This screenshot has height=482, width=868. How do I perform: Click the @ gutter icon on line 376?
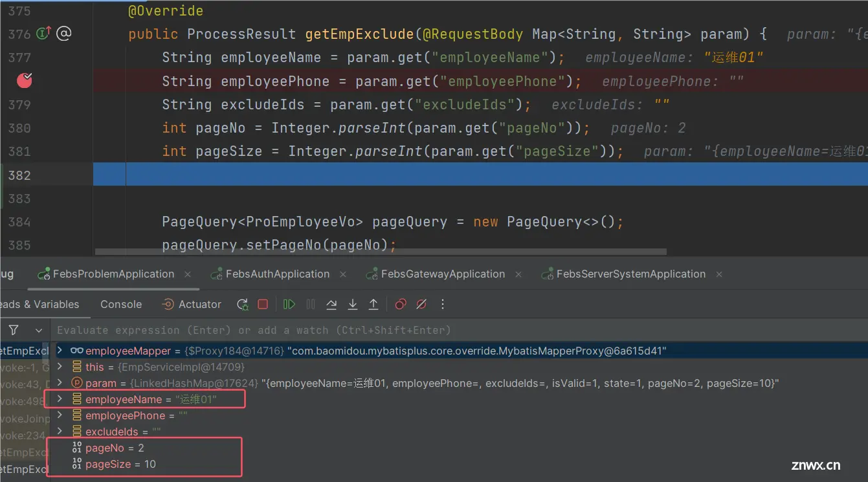click(63, 34)
